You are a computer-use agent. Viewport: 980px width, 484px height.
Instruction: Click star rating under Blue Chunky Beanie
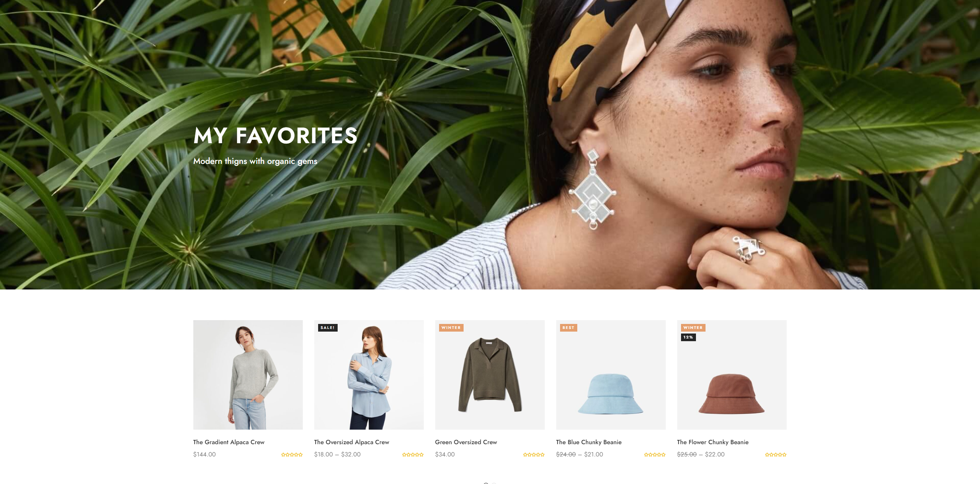pyautogui.click(x=655, y=455)
